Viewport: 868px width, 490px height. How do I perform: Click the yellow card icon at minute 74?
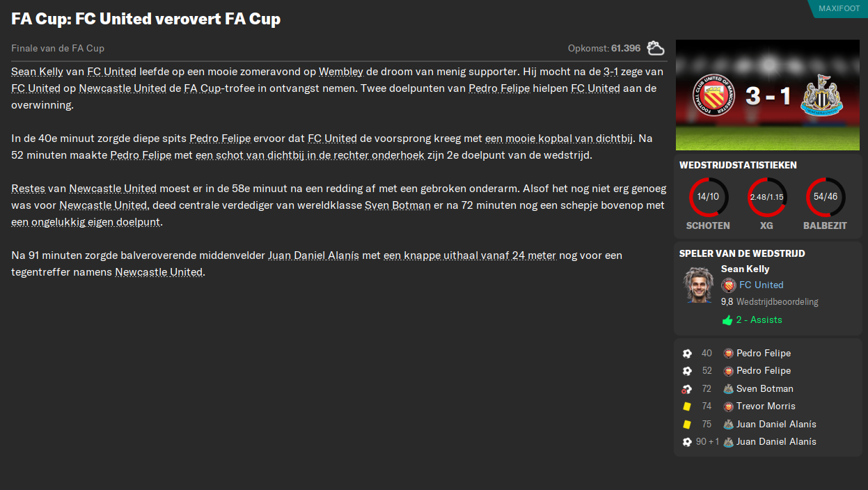[687, 406]
